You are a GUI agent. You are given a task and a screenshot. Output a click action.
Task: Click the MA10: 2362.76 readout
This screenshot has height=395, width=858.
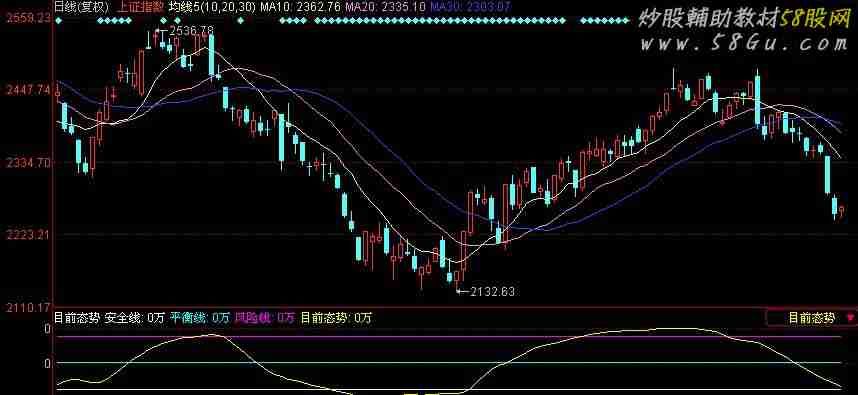[x=300, y=7]
